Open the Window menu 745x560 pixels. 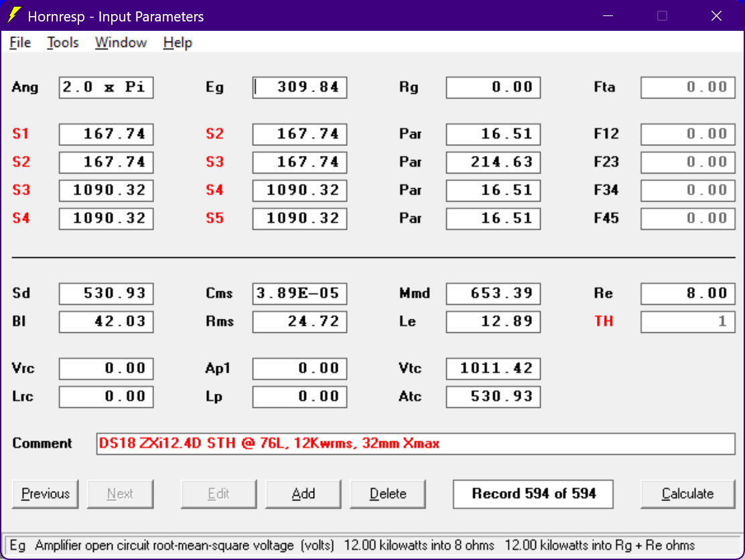click(121, 43)
